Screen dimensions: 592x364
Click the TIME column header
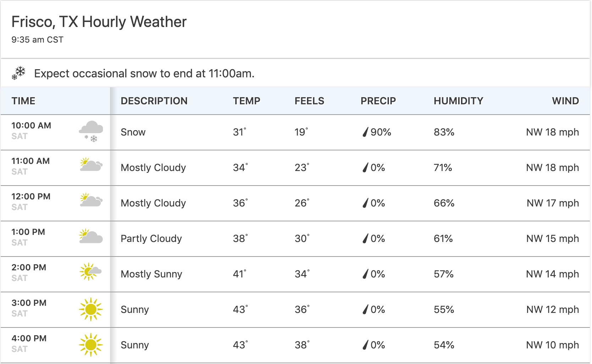click(x=23, y=101)
